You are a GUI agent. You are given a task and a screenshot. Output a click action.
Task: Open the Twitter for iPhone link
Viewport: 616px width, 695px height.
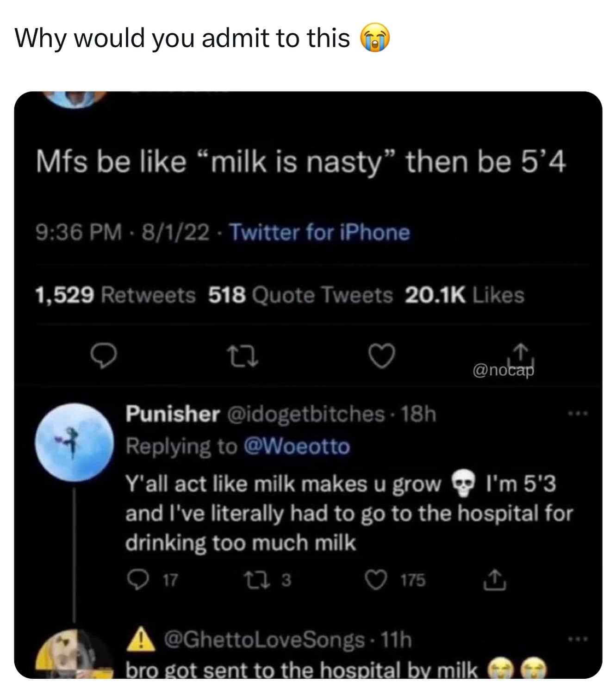320,232
